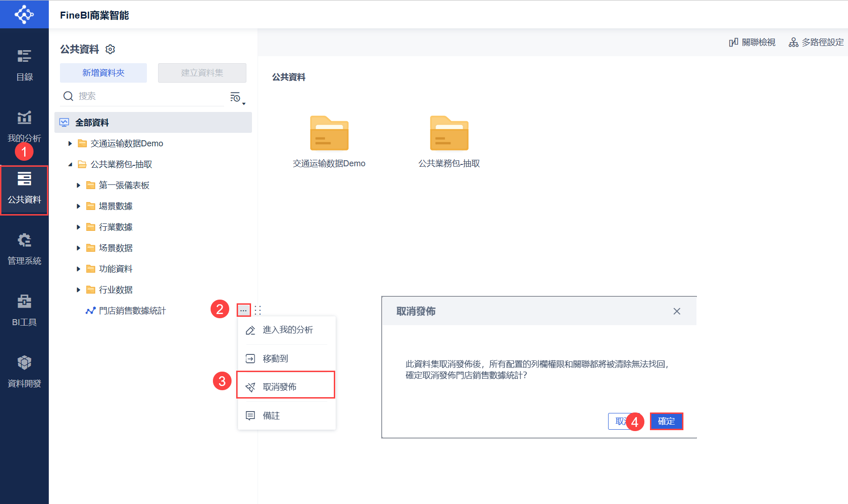Click the 公共資料 breadcrumb heading in content area
Viewport: 848px width, 504px height.
point(289,77)
